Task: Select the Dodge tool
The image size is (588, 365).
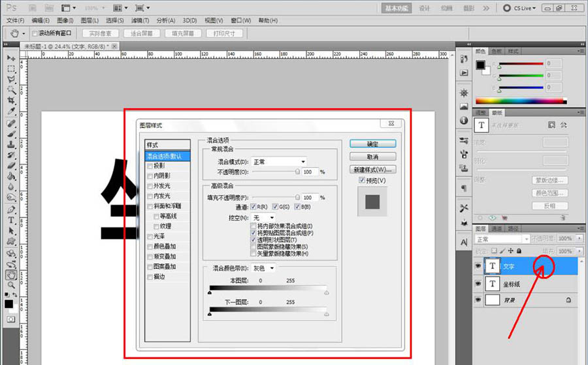Action: pyautogui.click(x=11, y=197)
